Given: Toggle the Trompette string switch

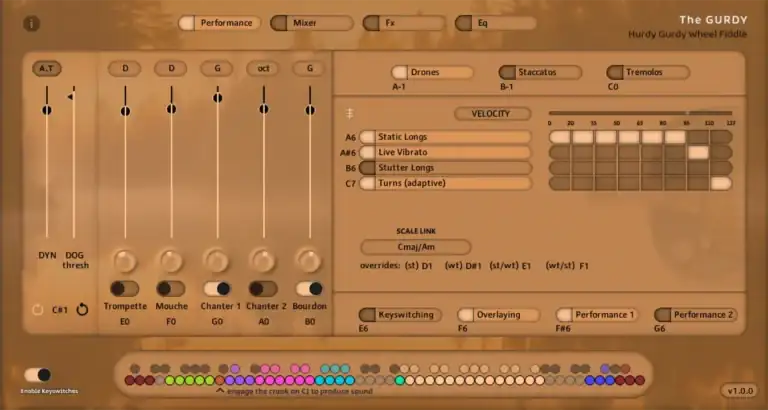Looking at the screenshot, I should (x=124, y=289).
